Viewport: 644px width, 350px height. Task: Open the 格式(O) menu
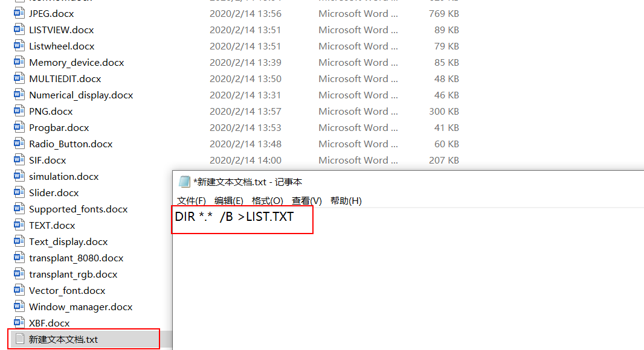pos(267,201)
